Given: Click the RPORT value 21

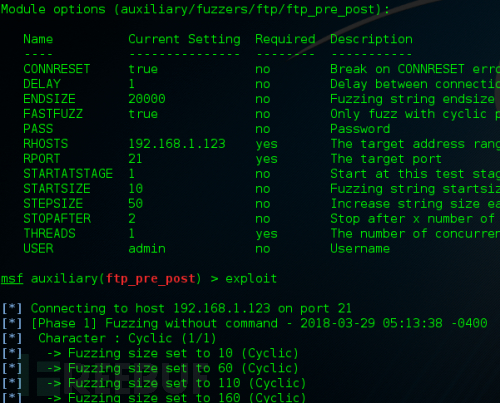Looking at the screenshot, I should pos(135,159).
